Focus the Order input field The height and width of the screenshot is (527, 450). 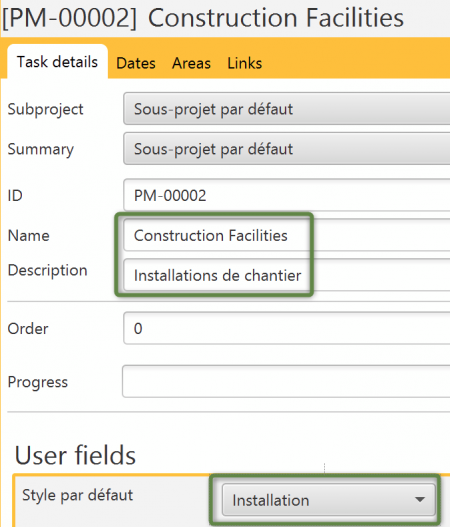(x=287, y=328)
